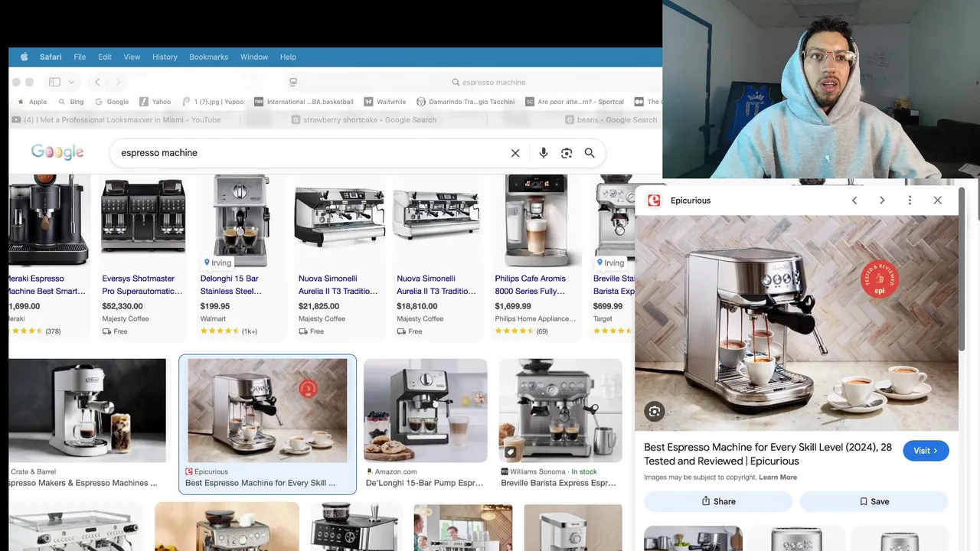
Task: Expand the tab group dropdown arrow
Action: [71, 82]
